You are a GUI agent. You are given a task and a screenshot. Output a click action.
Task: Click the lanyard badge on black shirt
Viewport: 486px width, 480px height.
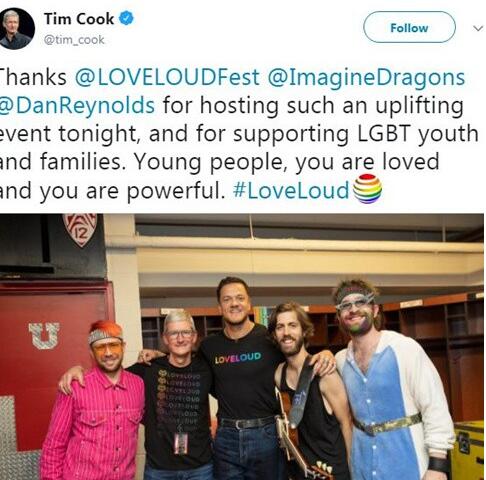click(180, 444)
